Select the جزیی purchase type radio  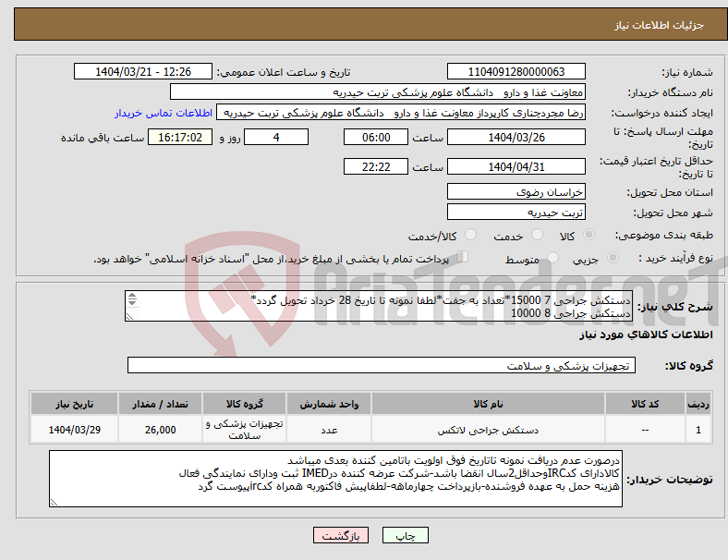613,257
